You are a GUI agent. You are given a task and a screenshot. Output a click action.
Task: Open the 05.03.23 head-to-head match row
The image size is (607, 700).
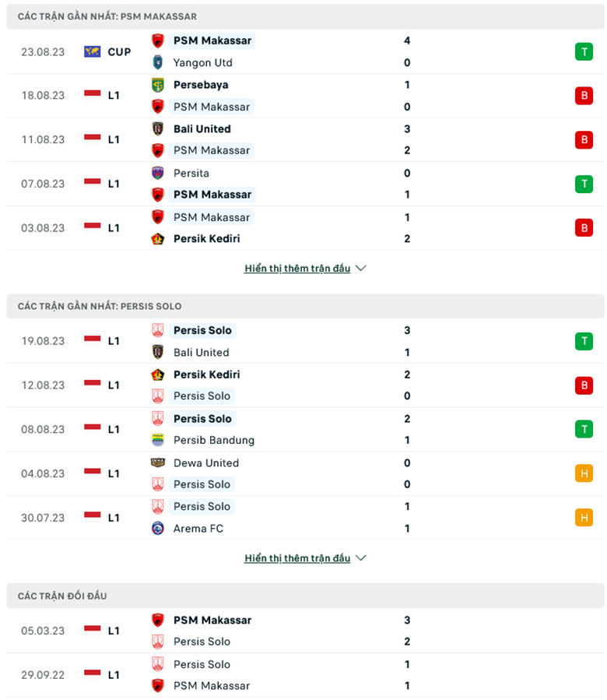tap(303, 631)
